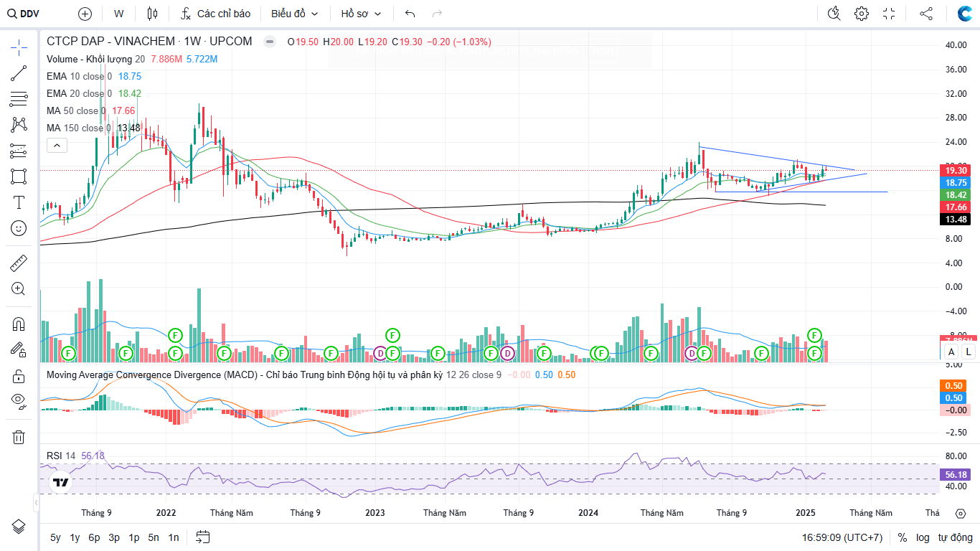
Task: Select the rectangle shapes tool
Action: [19, 176]
